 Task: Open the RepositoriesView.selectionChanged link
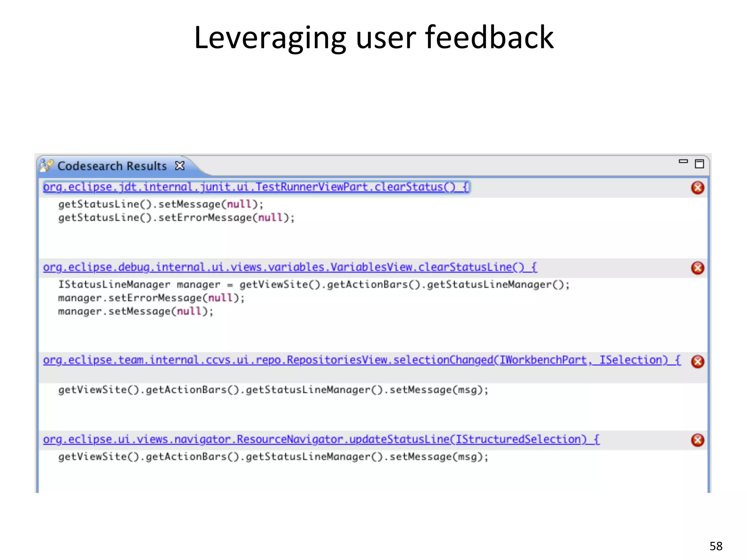click(362, 360)
